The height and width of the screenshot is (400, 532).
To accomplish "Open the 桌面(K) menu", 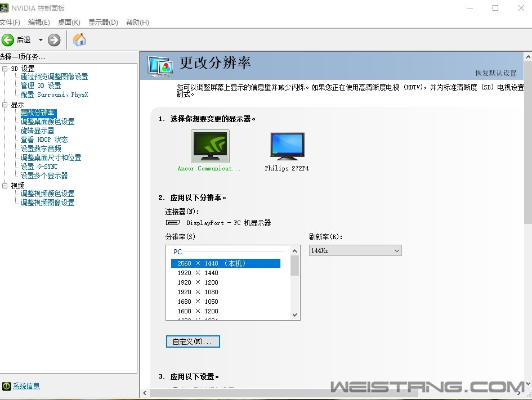I will (69, 23).
